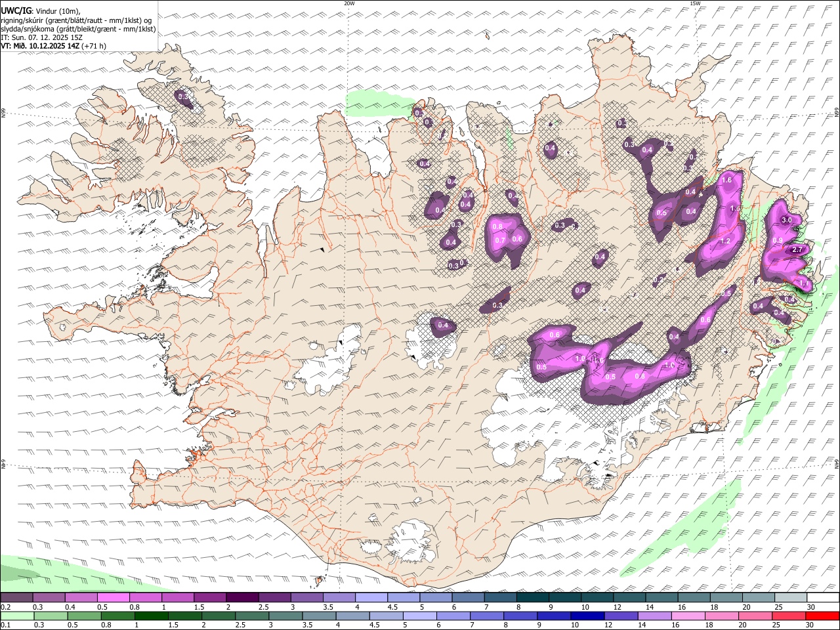Select the upper scale swatch starting at 6

click(468, 598)
